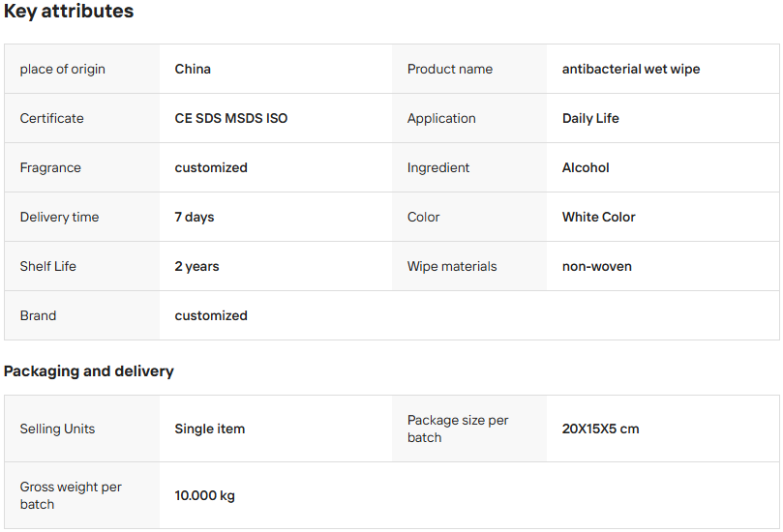Screen dimensions: 783x532
Task: Click the "7 days" delivery value
Action: [195, 217]
